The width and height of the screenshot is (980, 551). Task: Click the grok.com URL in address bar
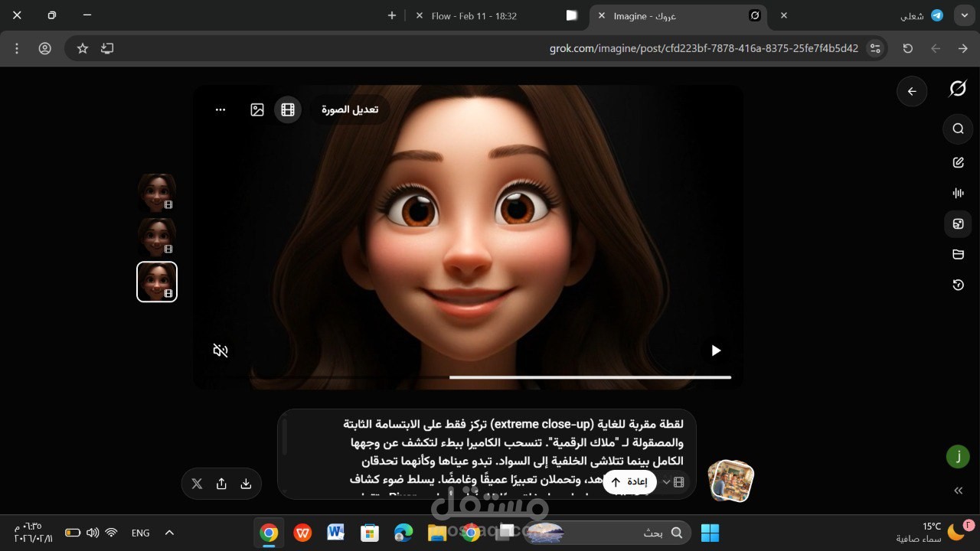tap(704, 48)
